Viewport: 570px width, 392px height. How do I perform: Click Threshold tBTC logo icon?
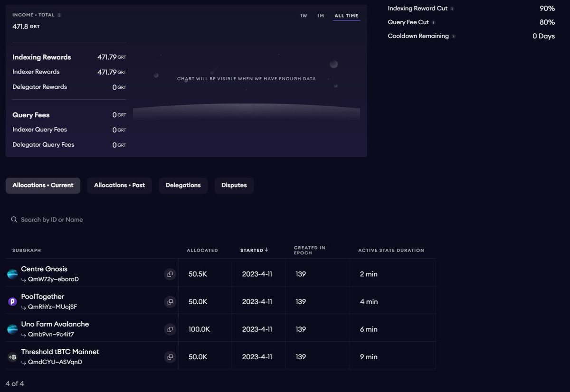click(x=12, y=357)
